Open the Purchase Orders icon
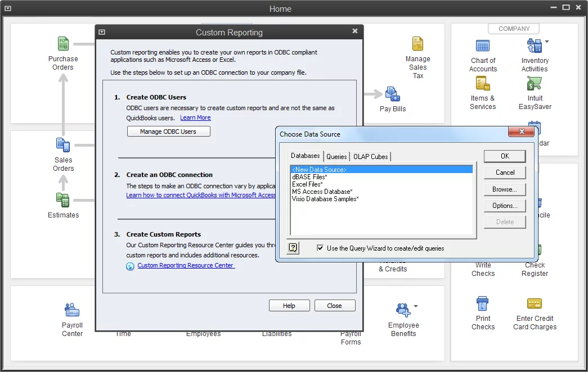The width and height of the screenshot is (588, 372). click(x=63, y=43)
